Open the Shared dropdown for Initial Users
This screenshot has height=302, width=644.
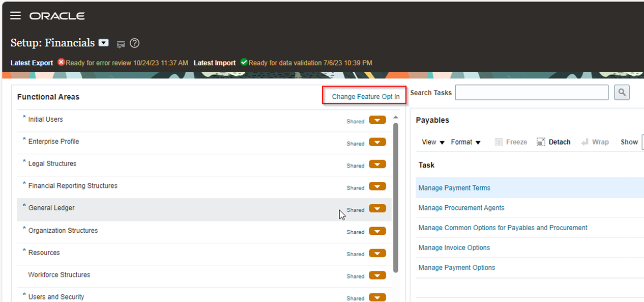point(377,120)
